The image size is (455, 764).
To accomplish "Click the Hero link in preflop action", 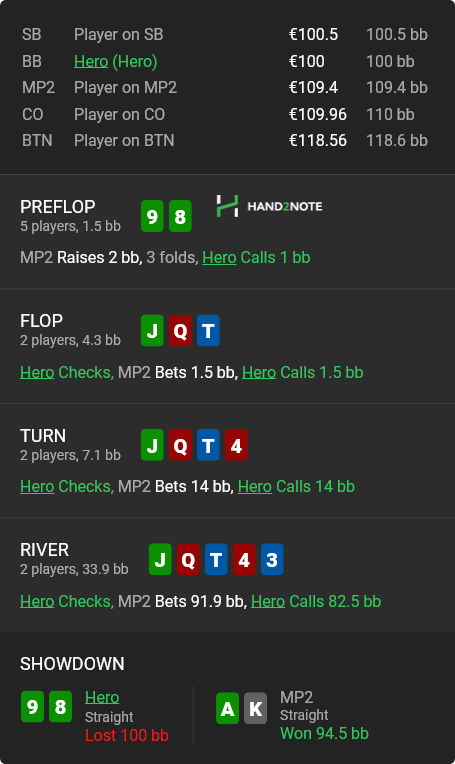I will (x=219, y=257).
